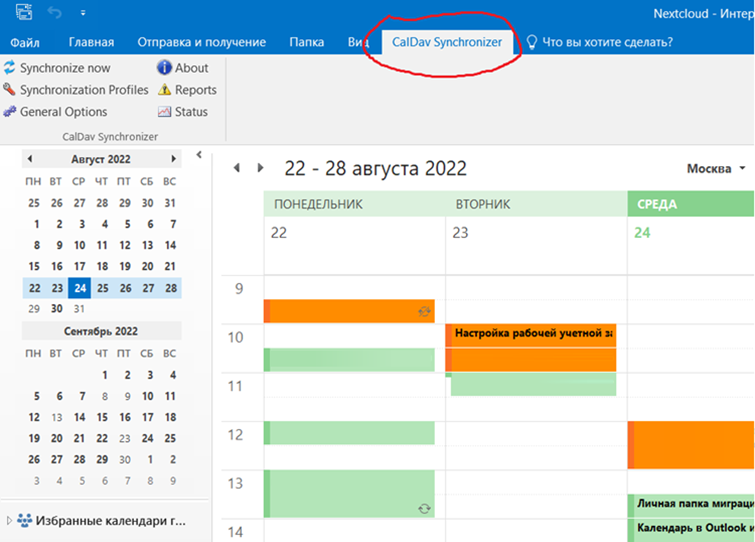
Task: Switch to the Вид ribbon tab
Action: point(358,42)
